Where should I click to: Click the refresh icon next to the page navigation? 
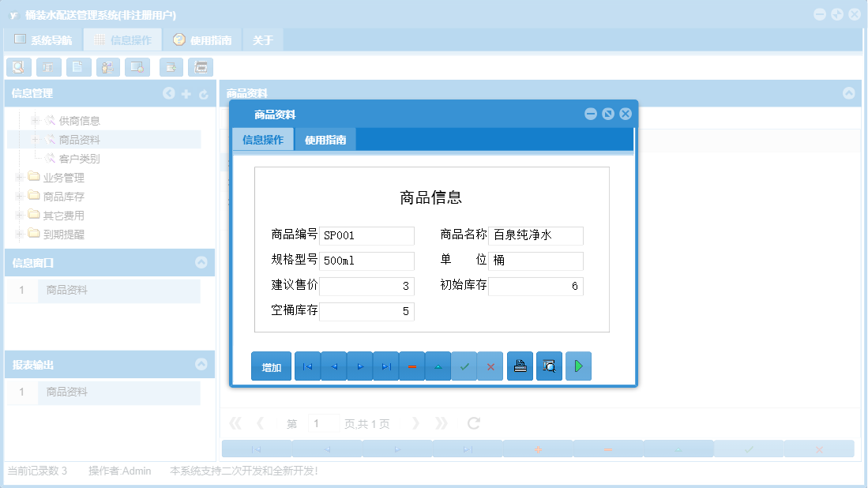(x=473, y=422)
